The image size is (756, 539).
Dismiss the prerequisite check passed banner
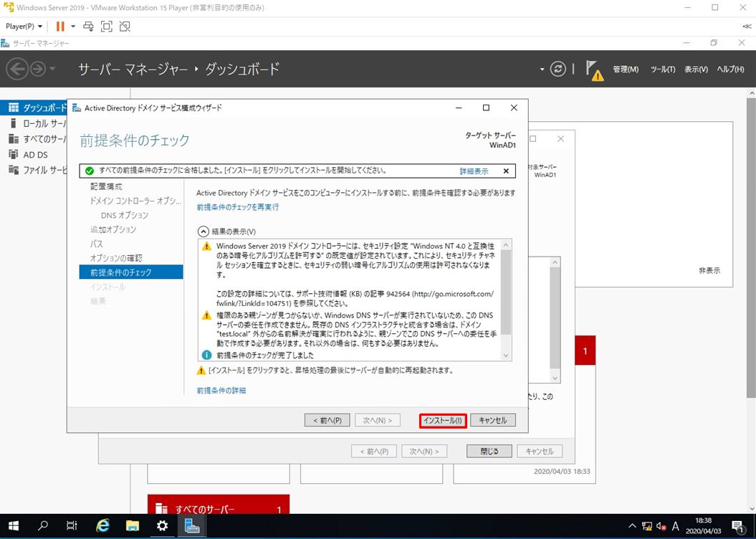click(x=506, y=171)
